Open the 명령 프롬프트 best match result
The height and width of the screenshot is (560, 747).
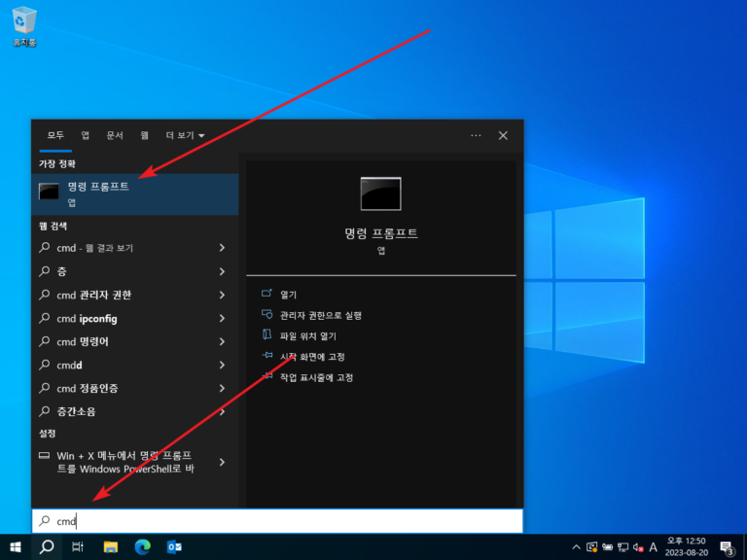coord(134,193)
